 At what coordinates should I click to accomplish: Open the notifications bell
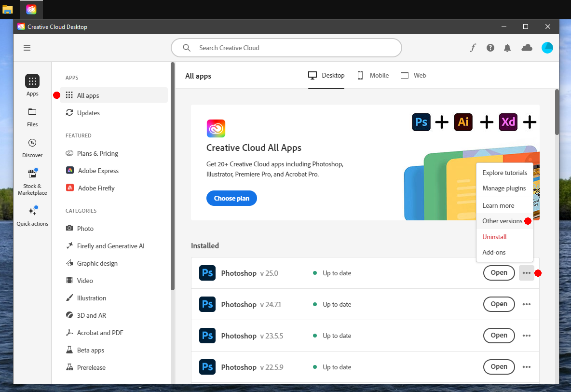pos(507,48)
